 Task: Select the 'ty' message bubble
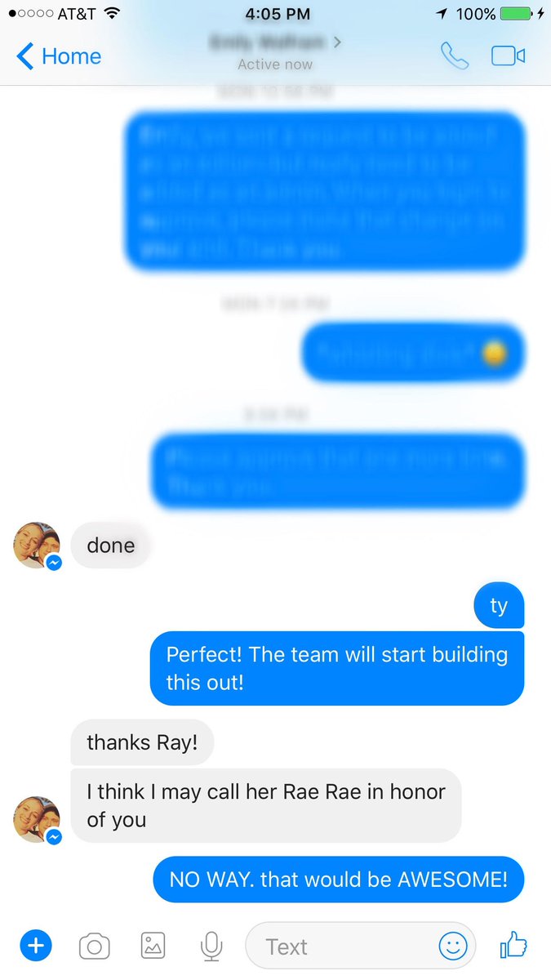499,606
